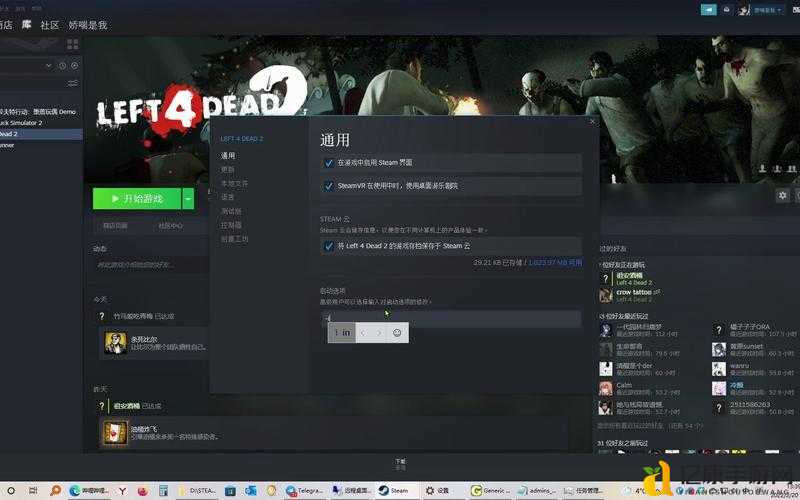Open the Edge browser taskbar item
Viewport: 800px width, 500px height.
89,491
